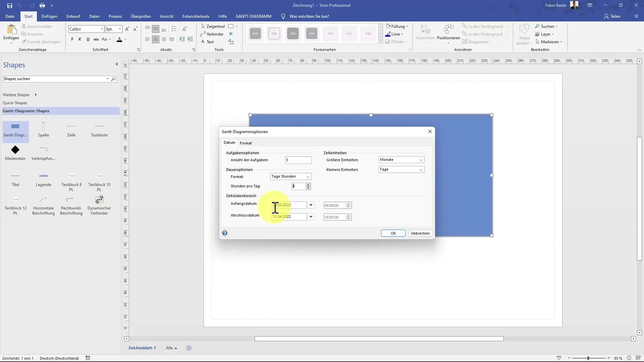Open the Anfangsdatum calendar dropdown arrow
This screenshot has height=362, width=644.
311,205
